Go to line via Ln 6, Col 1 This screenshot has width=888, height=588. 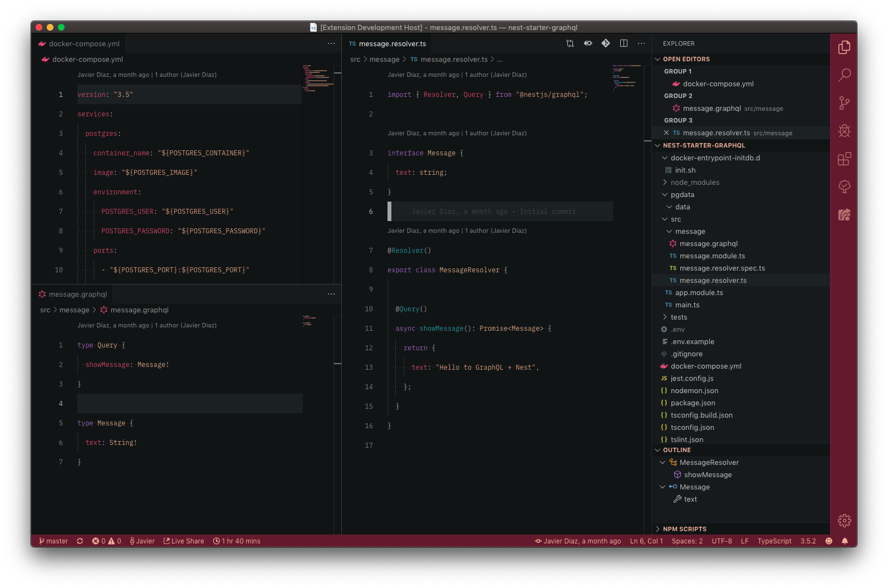tap(646, 541)
